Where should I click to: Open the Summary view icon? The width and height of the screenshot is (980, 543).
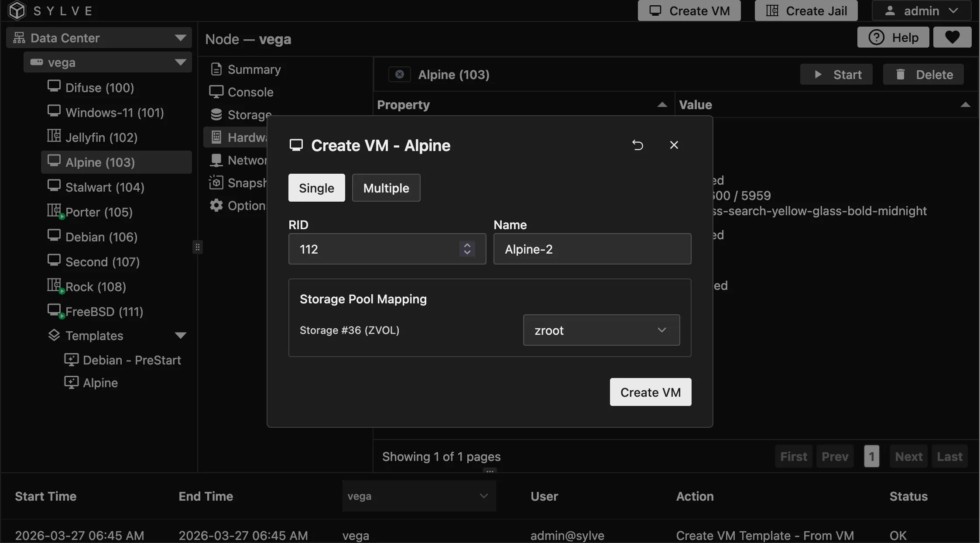coord(216,69)
